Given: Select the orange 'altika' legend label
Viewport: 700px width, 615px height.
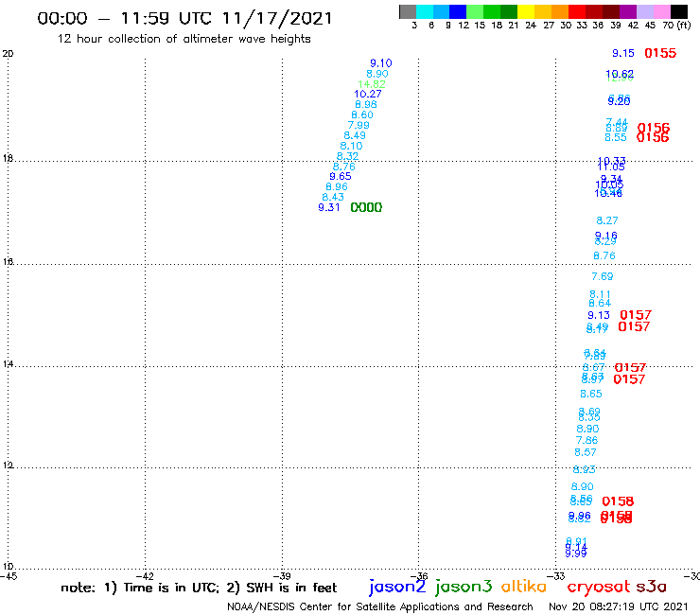Looking at the screenshot, I should click(524, 586).
